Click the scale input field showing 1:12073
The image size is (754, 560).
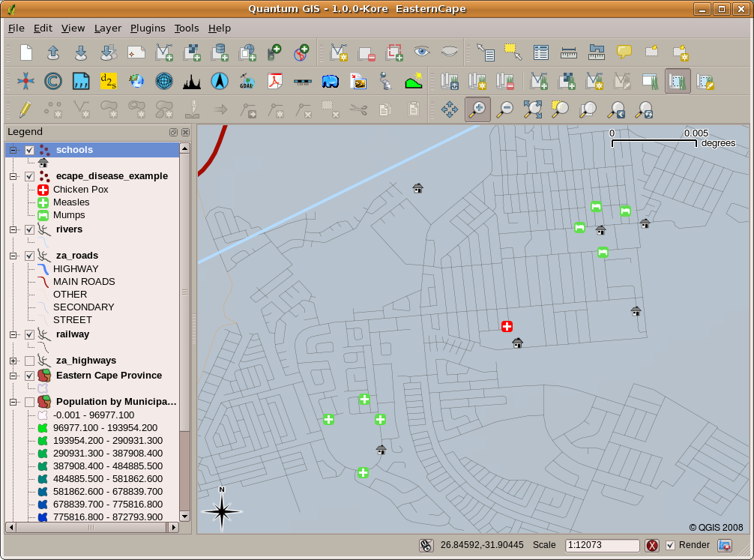[603, 545]
